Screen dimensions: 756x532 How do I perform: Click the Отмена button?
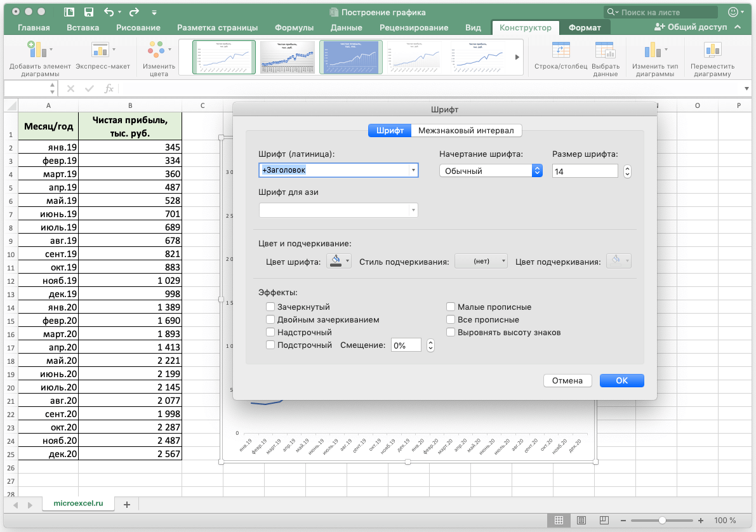(x=567, y=380)
